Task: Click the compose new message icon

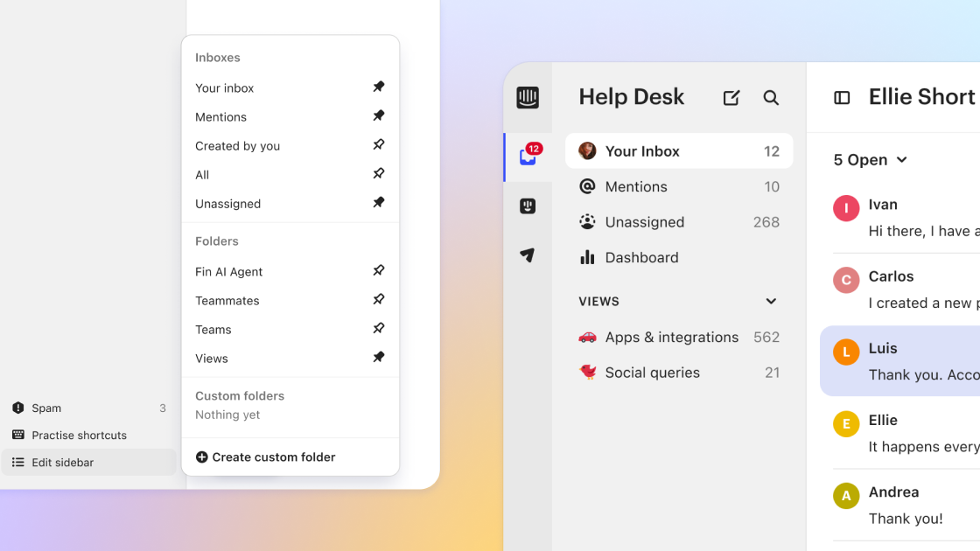Action: coord(731,98)
